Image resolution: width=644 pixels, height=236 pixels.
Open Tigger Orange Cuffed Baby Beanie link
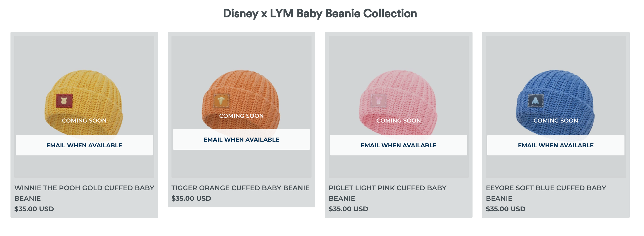point(240,188)
